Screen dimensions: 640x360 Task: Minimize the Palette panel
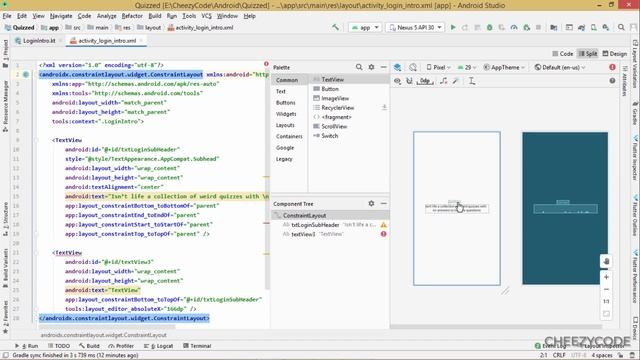(x=384, y=67)
